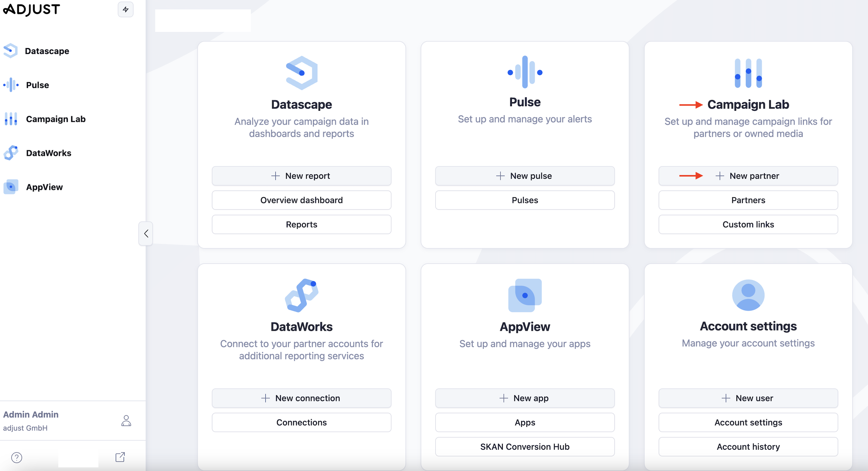Collapse the sidebar with the chevron arrow
Viewport: 868px width, 471px height.
click(146, 233)
